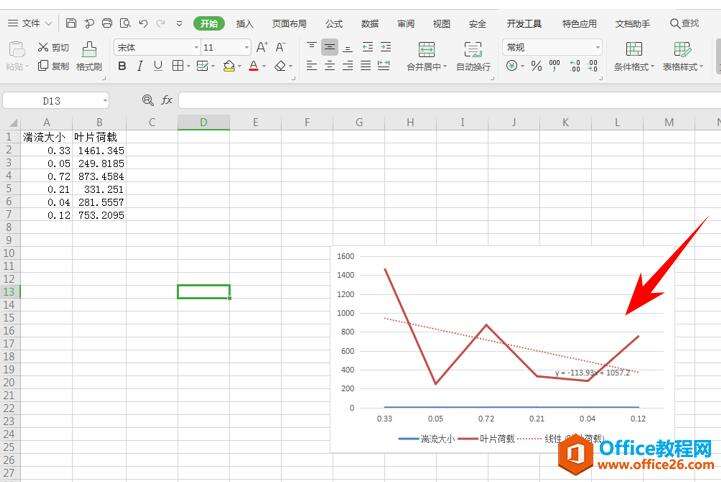Toggle Underline formatting
Viewport: 721px width, 482px height.
coord(158,66)
